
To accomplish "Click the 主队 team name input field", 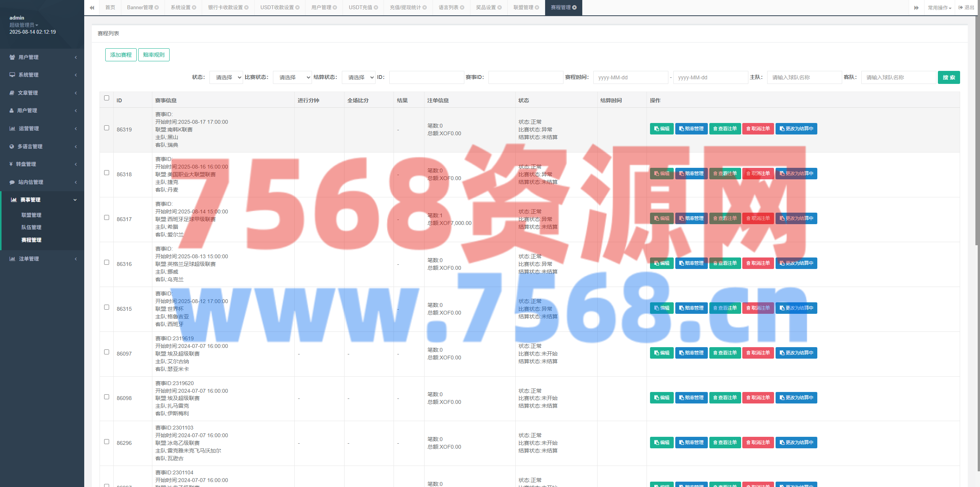I will coord(804,77).
